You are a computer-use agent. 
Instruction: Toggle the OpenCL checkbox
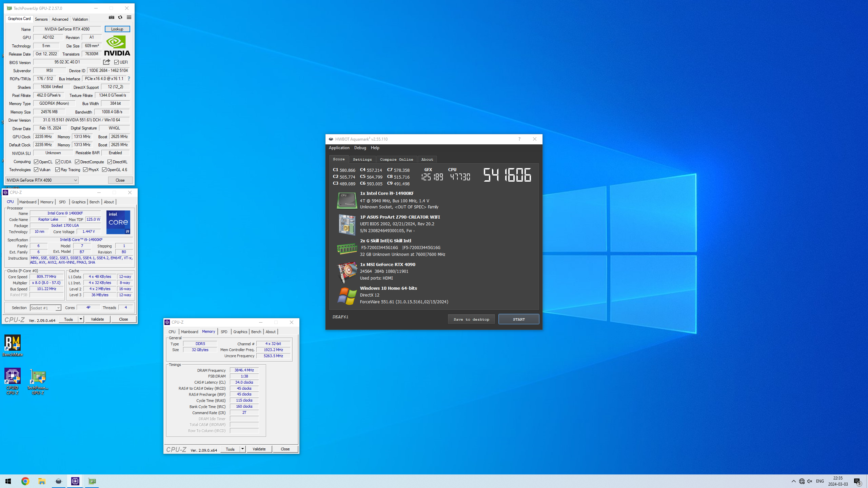tap(36, 162)
